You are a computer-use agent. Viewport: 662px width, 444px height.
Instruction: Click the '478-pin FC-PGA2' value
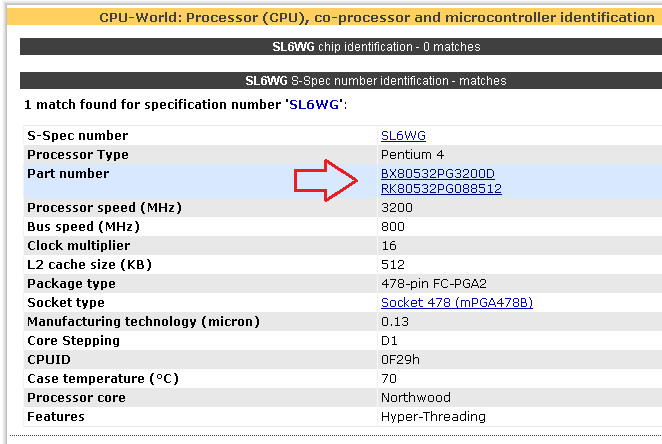point(434,283)
